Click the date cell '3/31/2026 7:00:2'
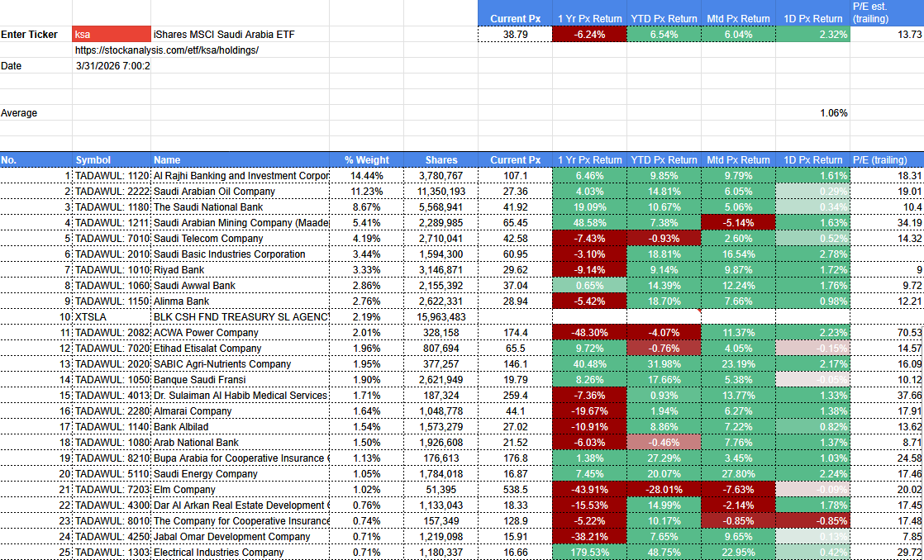Image resolution: width=924 pixels, height=560 pixels. [112, 66]
